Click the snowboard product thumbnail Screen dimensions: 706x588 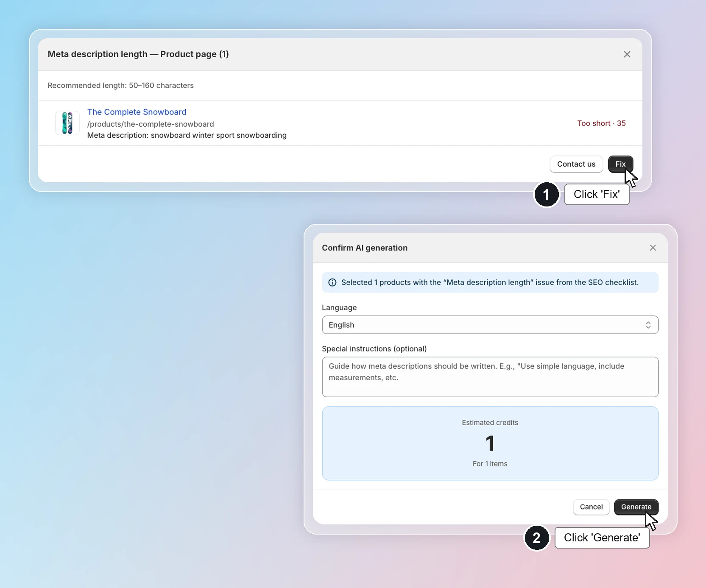[x=67, y=123]
